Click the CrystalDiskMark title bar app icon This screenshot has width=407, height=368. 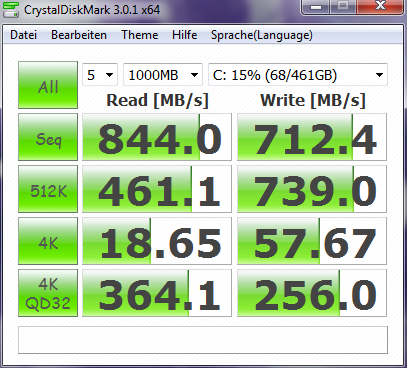coord(11,10)
